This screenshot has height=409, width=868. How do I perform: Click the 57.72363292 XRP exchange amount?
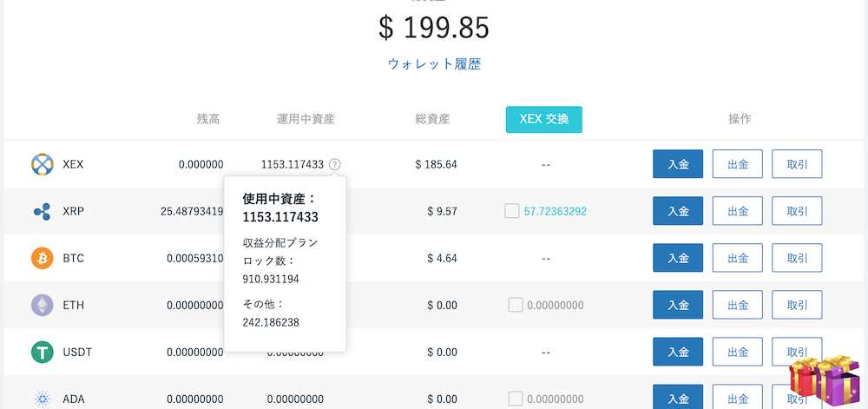(x=556, y=211)
